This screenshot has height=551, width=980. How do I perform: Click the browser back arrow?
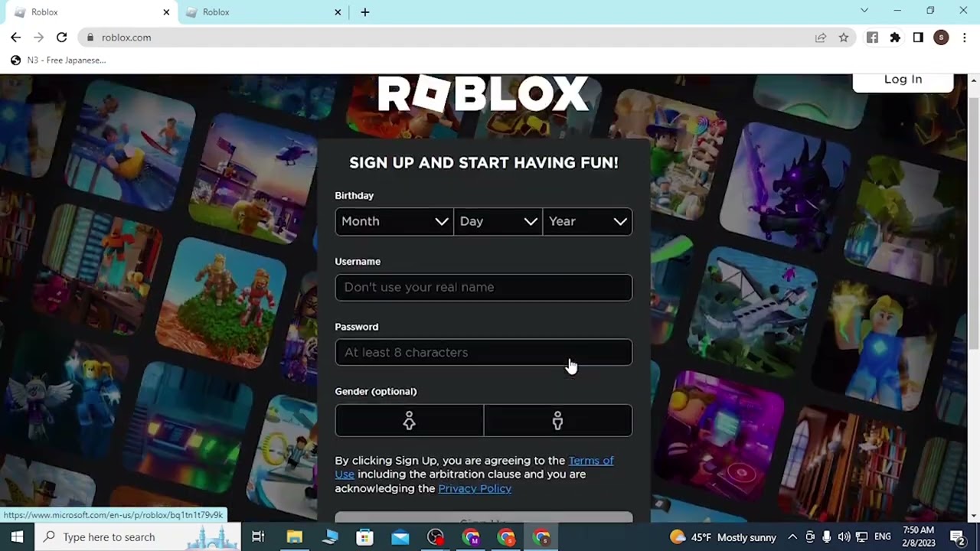point(15,37)
